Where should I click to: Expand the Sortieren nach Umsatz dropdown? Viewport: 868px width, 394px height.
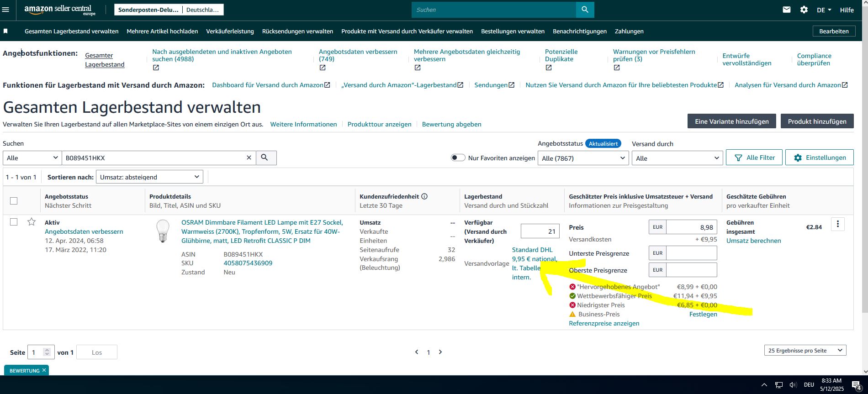click(150, 177)
